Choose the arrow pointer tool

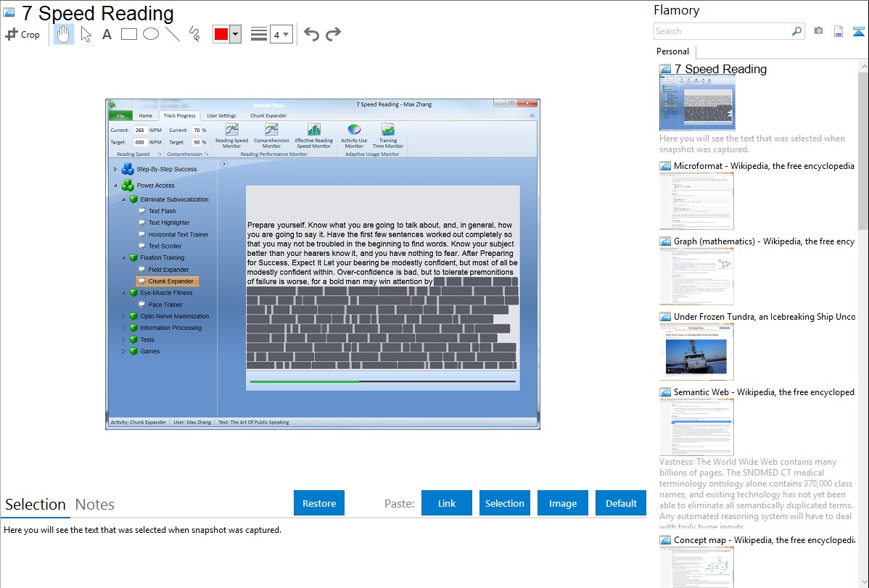pos(86,34)
